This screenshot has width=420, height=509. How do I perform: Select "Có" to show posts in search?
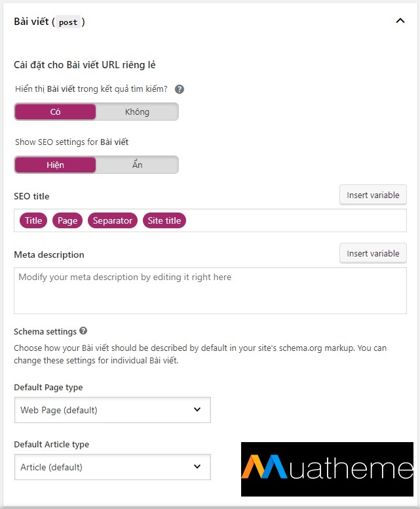pos(56,112)
